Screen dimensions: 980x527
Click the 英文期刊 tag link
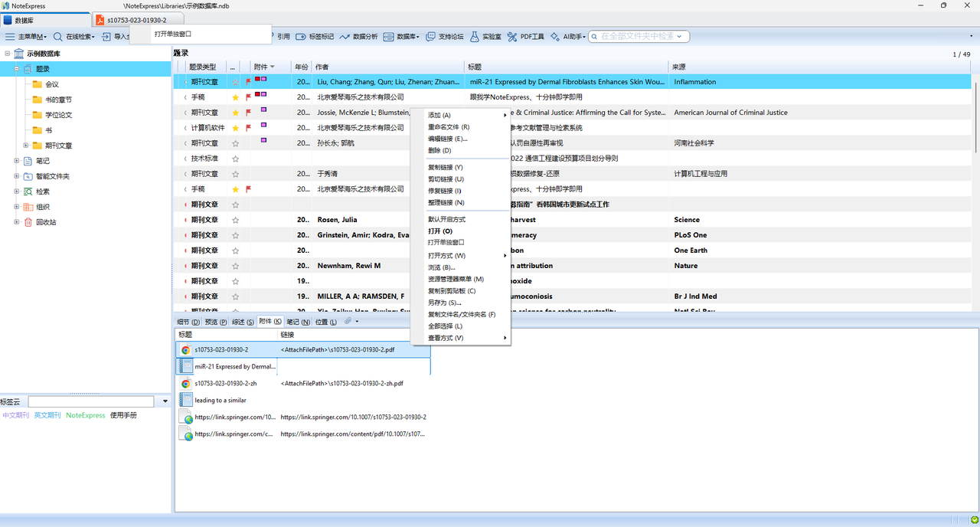pos(47,415)
